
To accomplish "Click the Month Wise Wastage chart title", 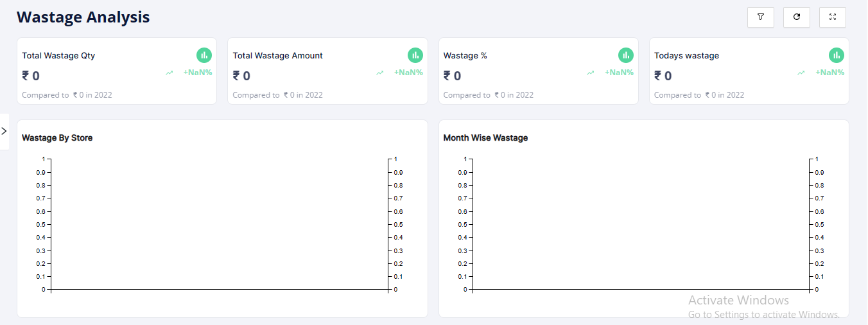I will click(485, 137).
